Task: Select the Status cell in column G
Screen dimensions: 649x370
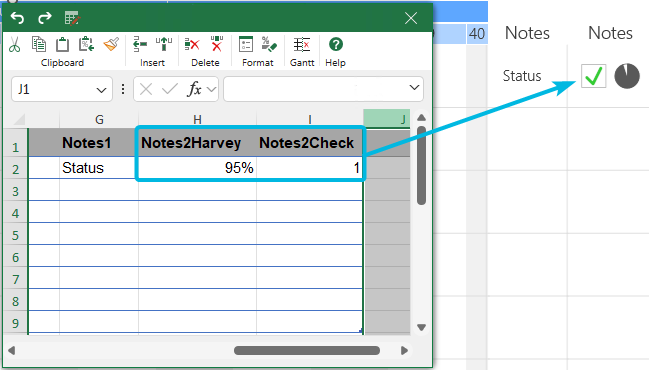Action: tap(99, 168)
